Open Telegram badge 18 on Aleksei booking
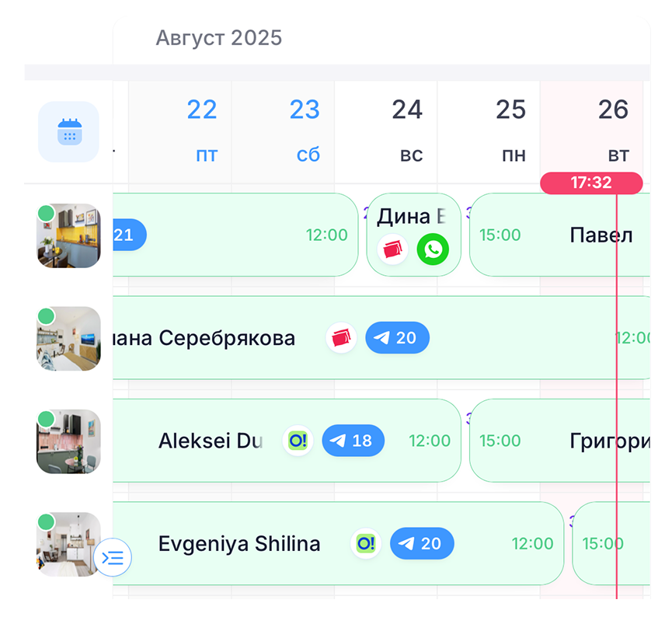The width and height of the screenshot is (672, 624). pyautogui.click(x=353, y=441)
